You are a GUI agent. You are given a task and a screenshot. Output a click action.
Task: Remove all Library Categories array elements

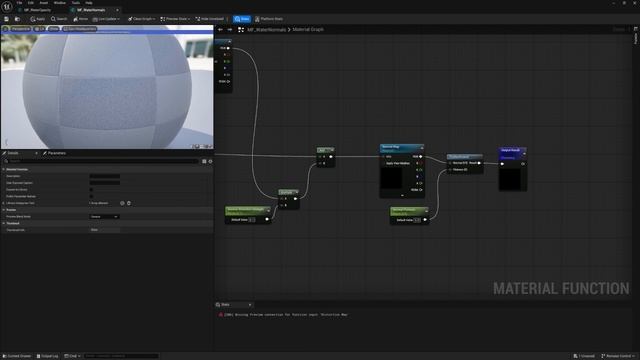point(129,203)
